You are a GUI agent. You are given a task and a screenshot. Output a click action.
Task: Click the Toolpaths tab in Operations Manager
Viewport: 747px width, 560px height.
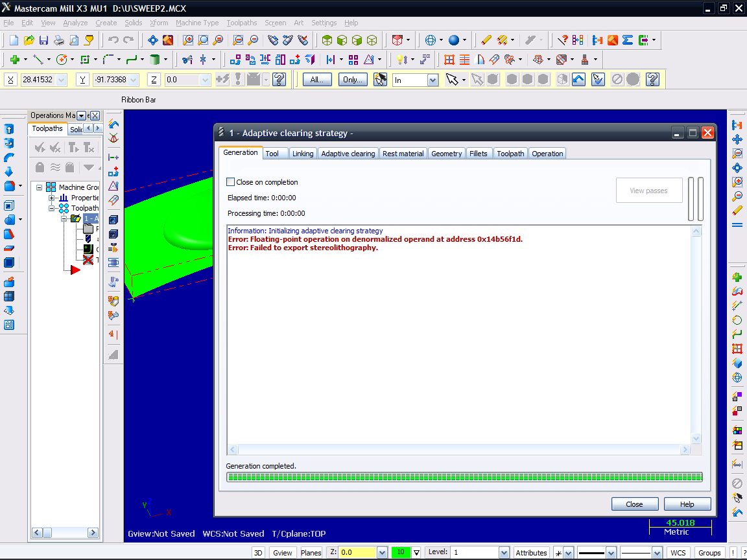[x=47, y=128]
